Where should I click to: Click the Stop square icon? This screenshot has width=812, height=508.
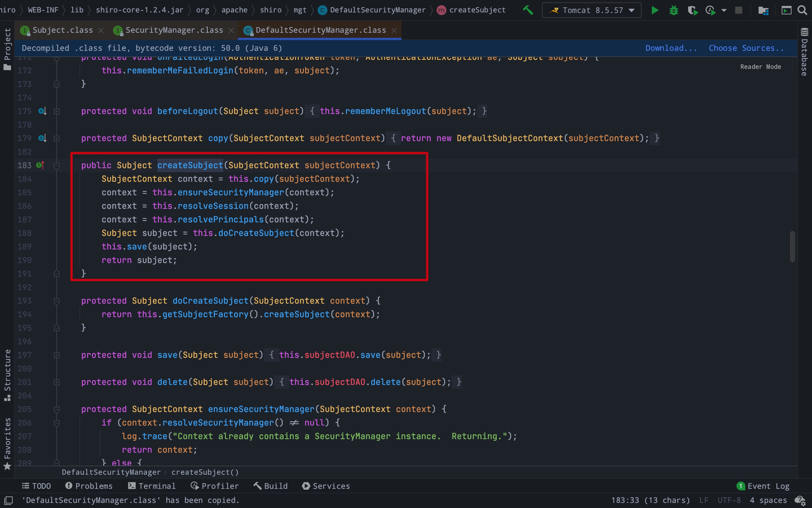[738, 10]
